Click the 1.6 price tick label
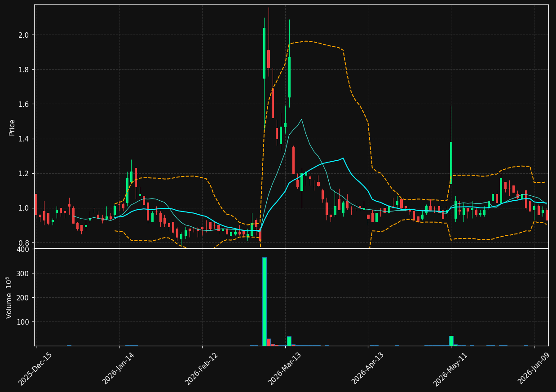This screenshot has width=556, height=392. 24,104
